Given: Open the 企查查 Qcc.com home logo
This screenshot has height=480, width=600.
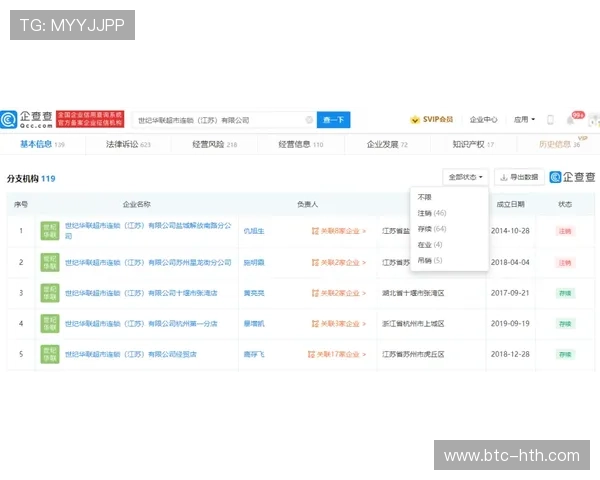Looking at the screenshot, I should click(27, 119).
